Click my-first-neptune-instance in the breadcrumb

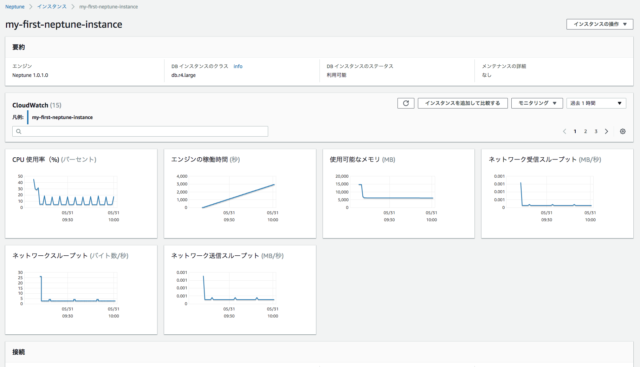pyautogui.click(x=108, y=7)
